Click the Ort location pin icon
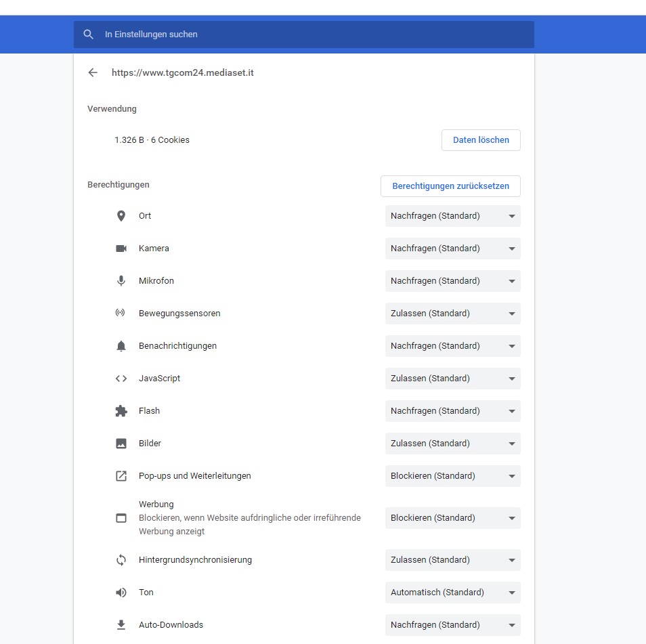The width and height of the screenshot is (646, 644). click(121, 216)
